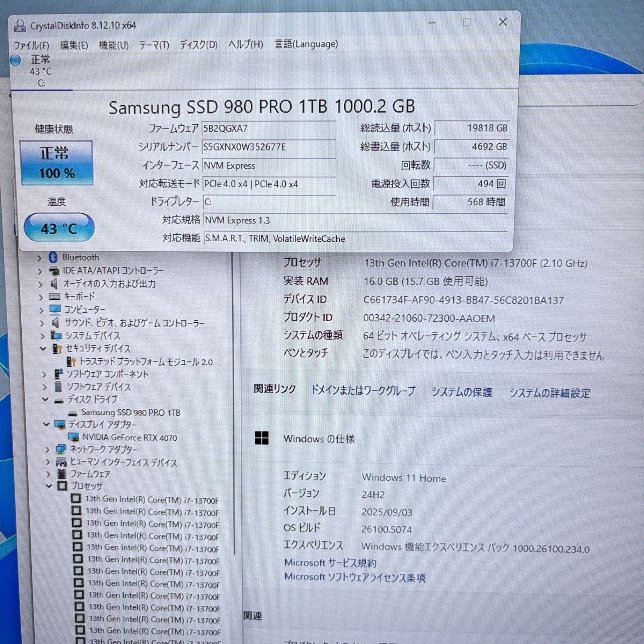Screen dimensions: 644x644
Task: Collapse the プロセッサ node
Action: pos(49,486)
